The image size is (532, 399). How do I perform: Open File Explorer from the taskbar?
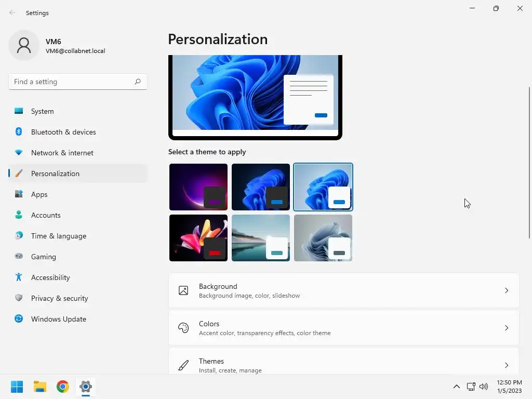pyautogui.click(x=39, y=387)
